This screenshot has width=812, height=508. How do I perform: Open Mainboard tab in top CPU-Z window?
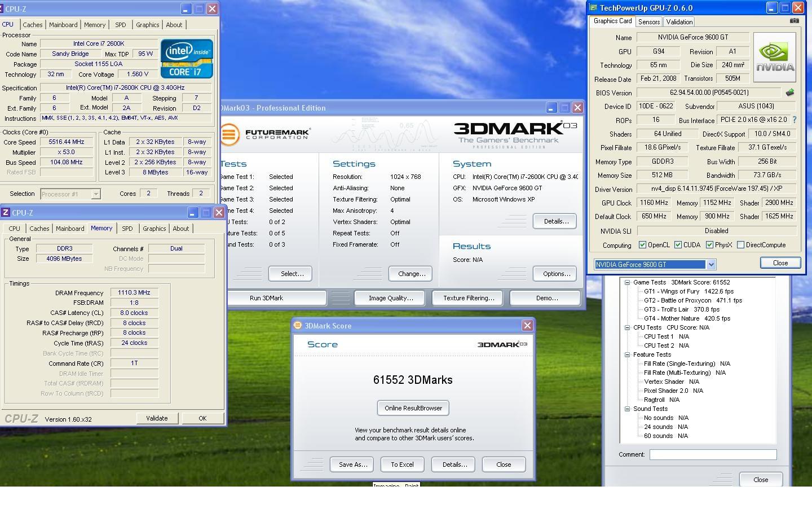point(63,25)
